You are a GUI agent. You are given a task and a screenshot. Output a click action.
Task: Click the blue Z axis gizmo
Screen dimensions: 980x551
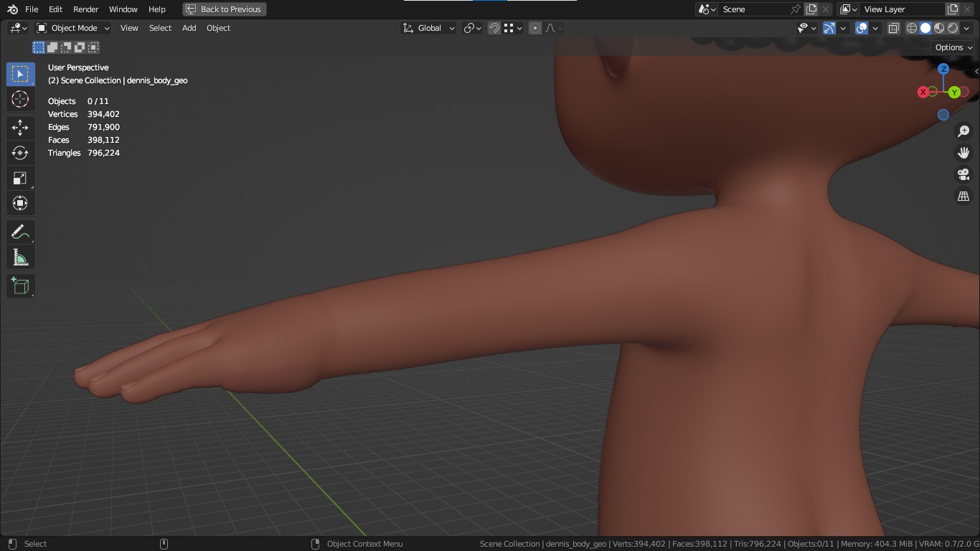(943, 69)
